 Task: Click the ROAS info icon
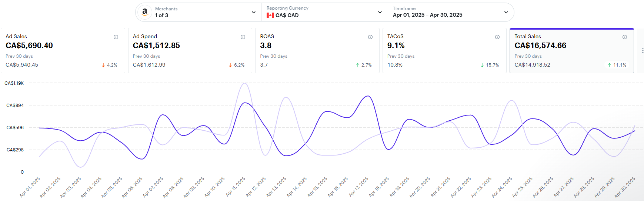[370, 37]
